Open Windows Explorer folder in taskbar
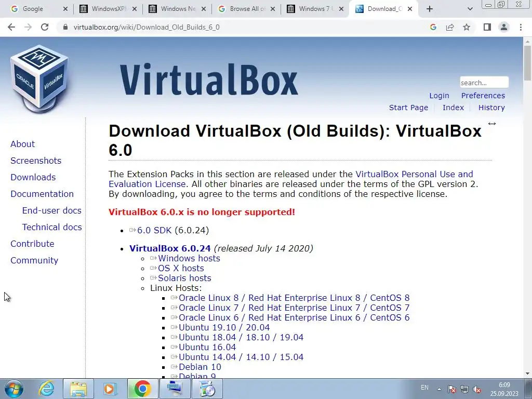Image resolution: width=532 pixels, height=399 pixels. pos(78,389)
